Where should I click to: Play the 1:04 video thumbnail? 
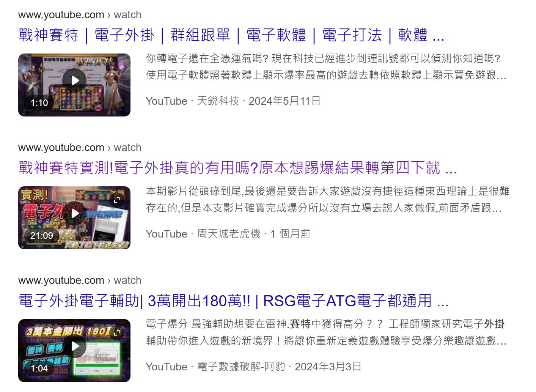point(74,351)
